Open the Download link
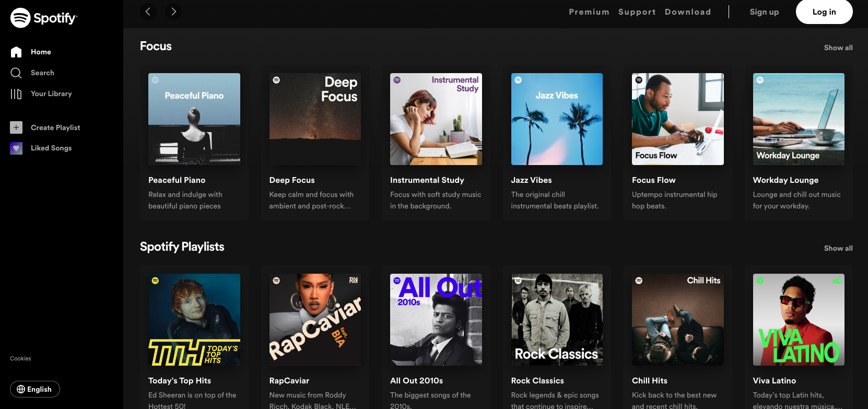The image size is (868, 409). coord(688,11)
